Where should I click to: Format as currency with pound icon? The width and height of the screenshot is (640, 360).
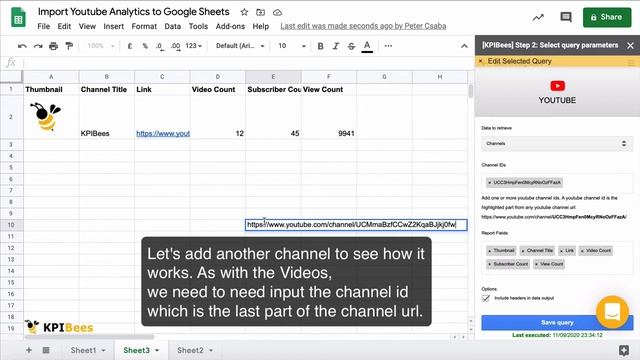click(130, 46)
